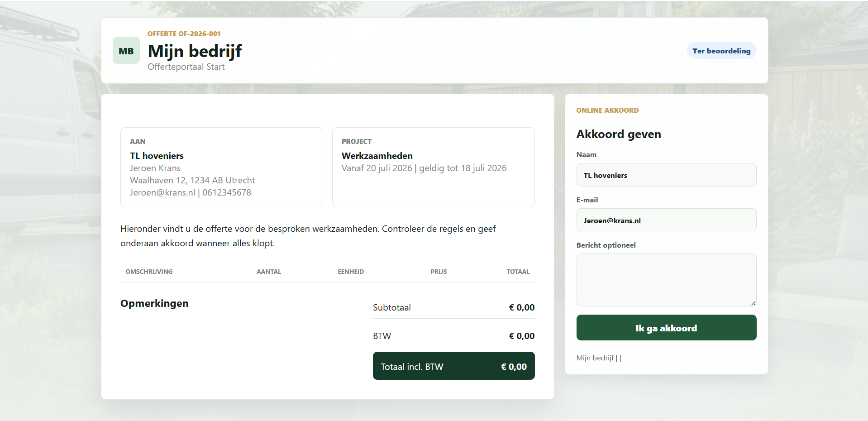Click the intro paragraph starting 'Hieronder vindt u'
The height and width of the screenshot is (421, 868).
pos(308,236)
